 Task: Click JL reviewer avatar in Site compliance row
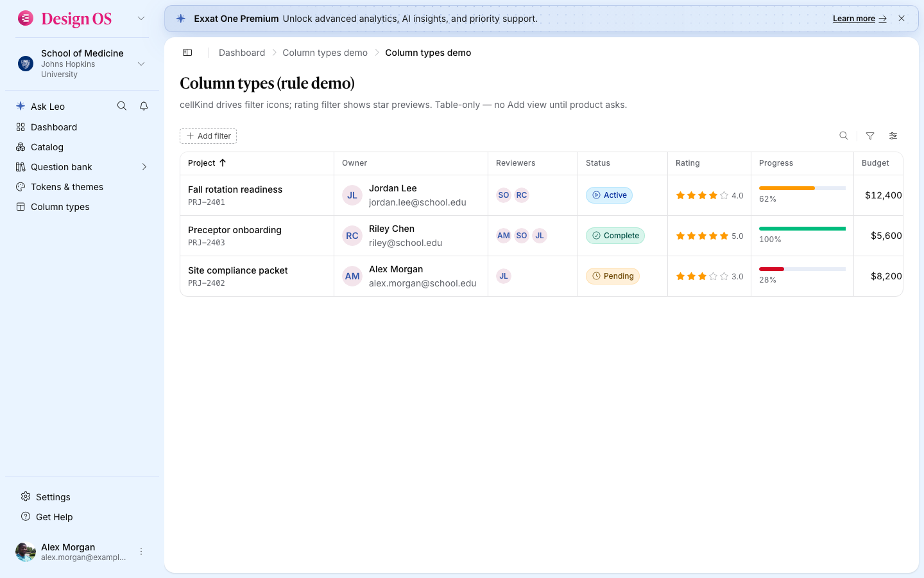click(504, 276)
